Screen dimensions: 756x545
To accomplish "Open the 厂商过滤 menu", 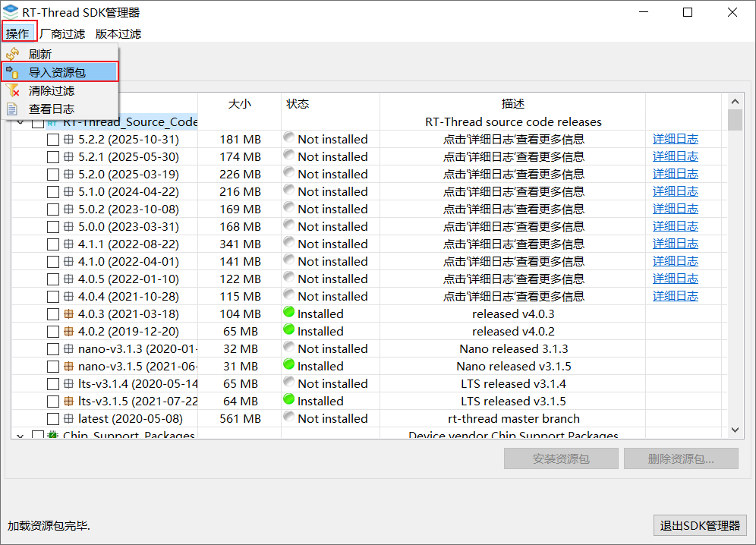I will [63, 33].
